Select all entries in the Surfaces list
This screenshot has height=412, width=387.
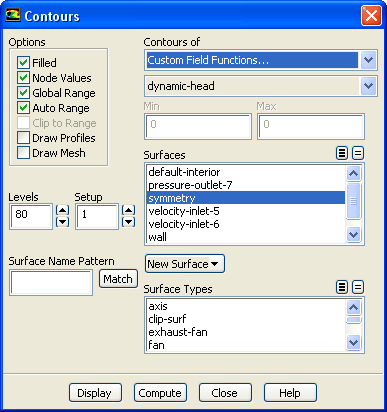(342, 153)
